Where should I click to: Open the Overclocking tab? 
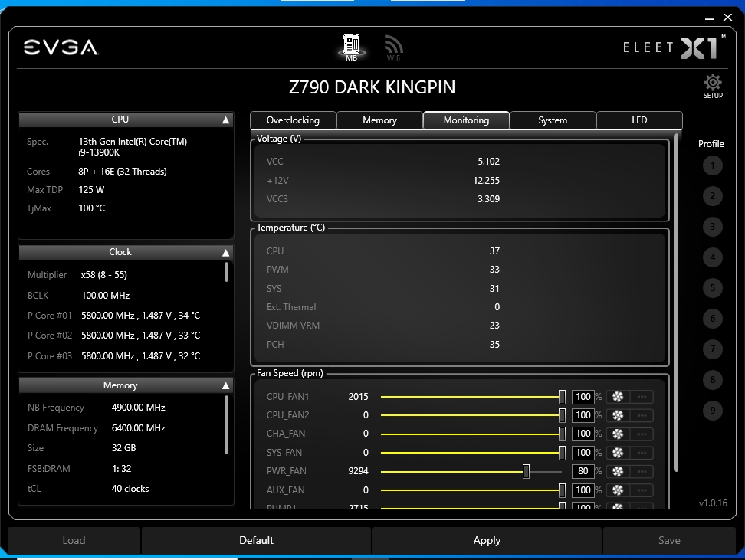click(293, 120)
